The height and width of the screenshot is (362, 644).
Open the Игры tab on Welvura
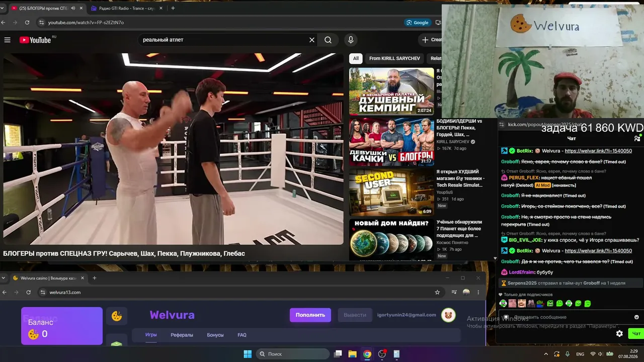tap(151, 335)
